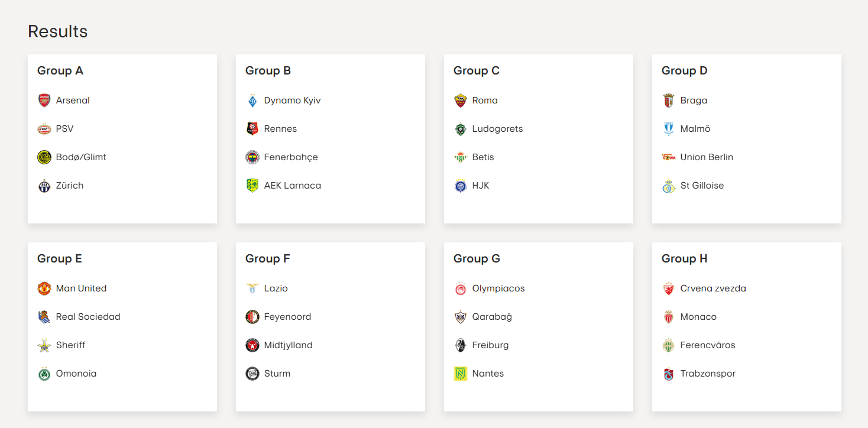This screenshot has width=868, height=428.
Task: Click the Sheriff club badge
Action: pyautogui.click(x=44, y=345)
